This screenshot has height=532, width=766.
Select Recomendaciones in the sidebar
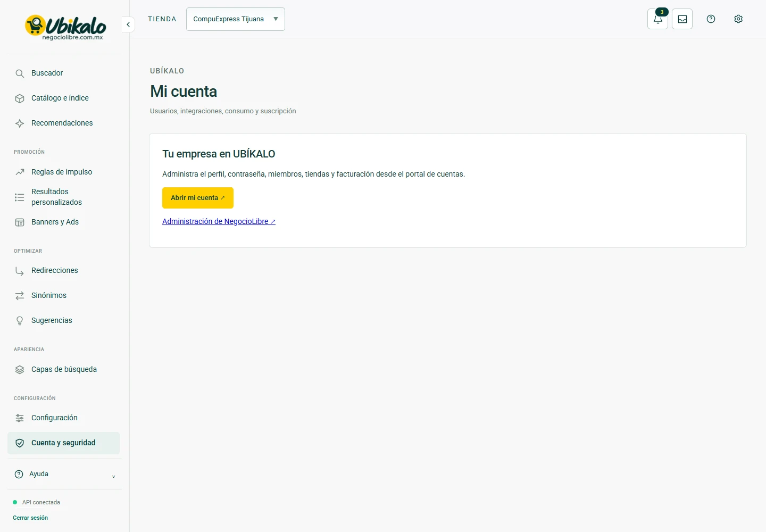coord(64,123)
